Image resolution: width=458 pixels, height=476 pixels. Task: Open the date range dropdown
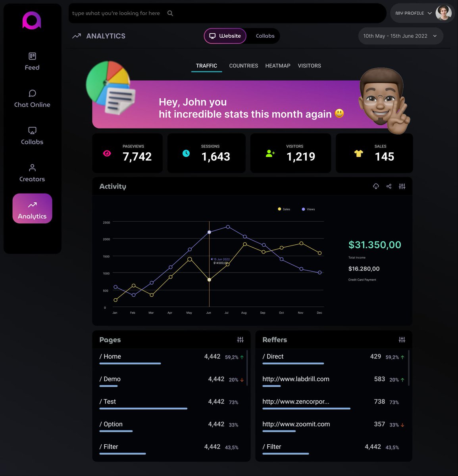coord(400,36)
